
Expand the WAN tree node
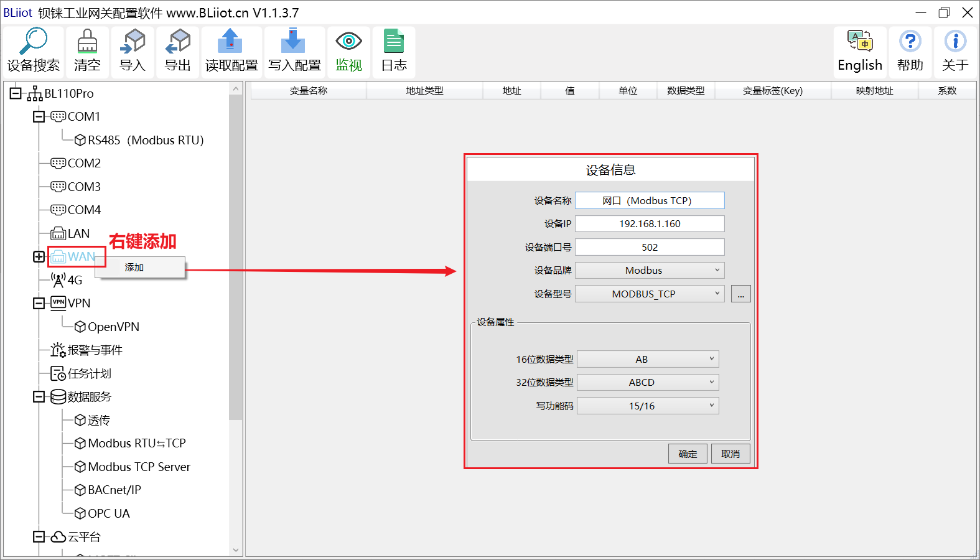(39, 256)
